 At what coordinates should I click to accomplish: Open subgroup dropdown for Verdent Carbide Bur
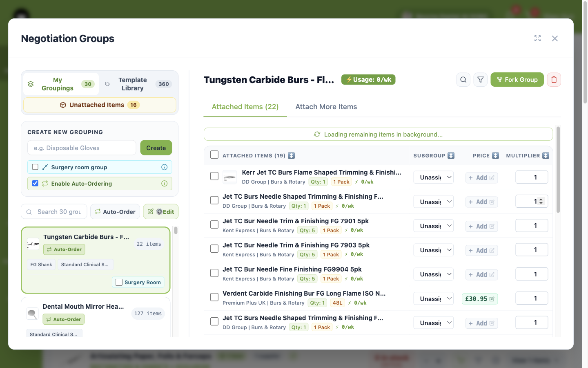coord(434,298)
